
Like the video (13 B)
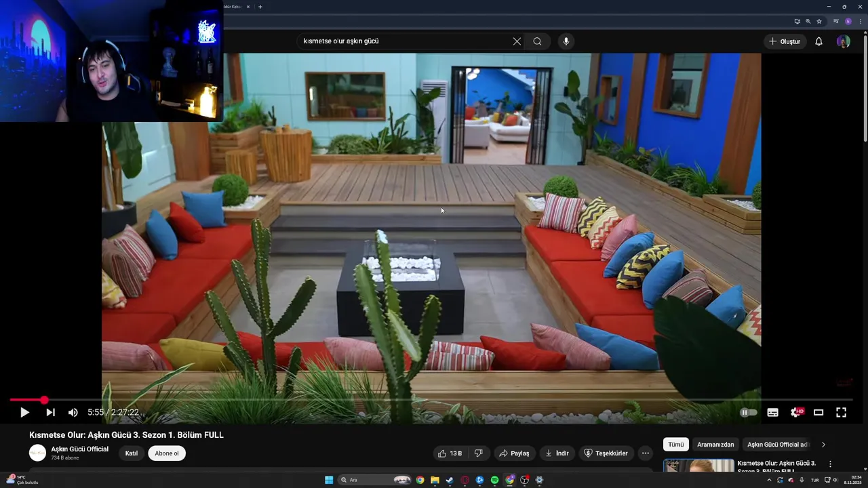click(x=450, y=453)
